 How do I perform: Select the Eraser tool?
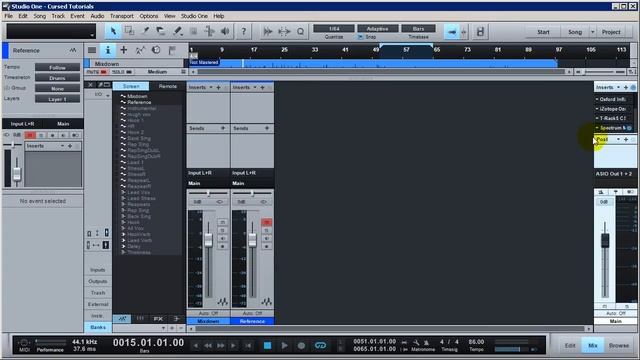[161, 31]
